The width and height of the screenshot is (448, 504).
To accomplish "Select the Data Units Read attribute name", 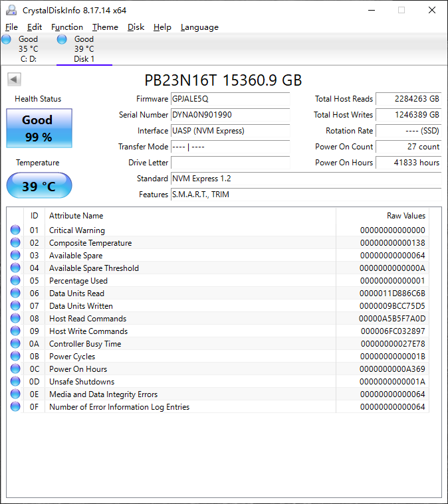I will click(76, 293).
